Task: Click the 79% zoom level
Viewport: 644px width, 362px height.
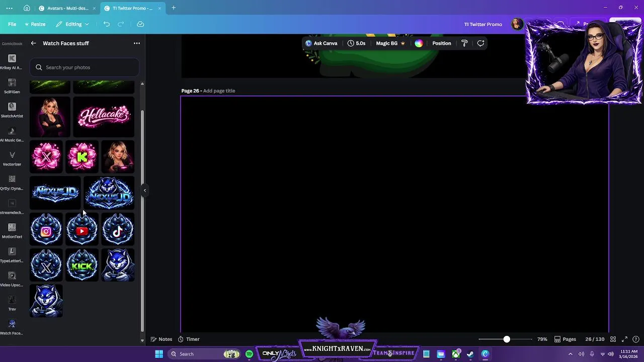Action: 542,339
